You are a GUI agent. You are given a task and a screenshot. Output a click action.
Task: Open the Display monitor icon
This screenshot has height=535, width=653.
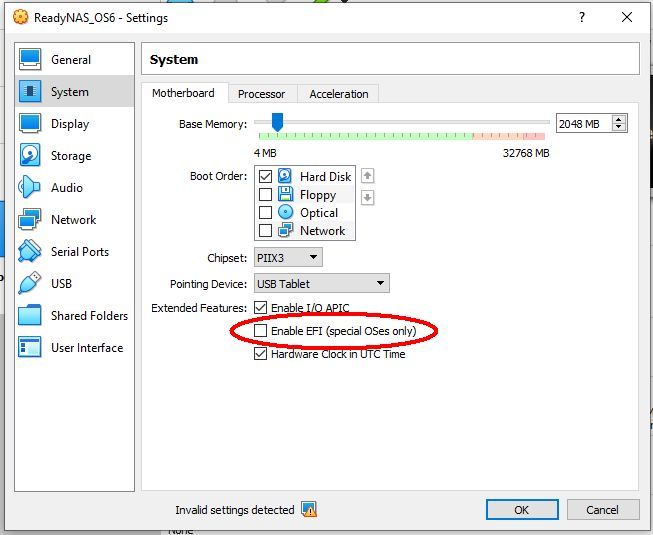pos(30,123)
